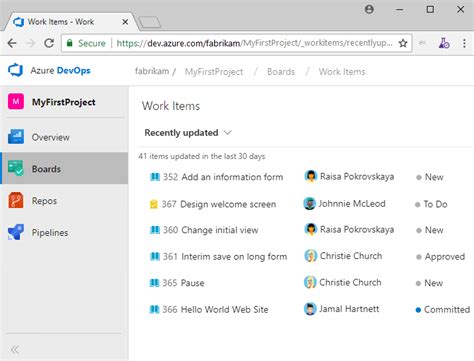This screenshot has width=474, height=361.
Task: Click Christie Church name on item 365
Action: pos(350,282)
